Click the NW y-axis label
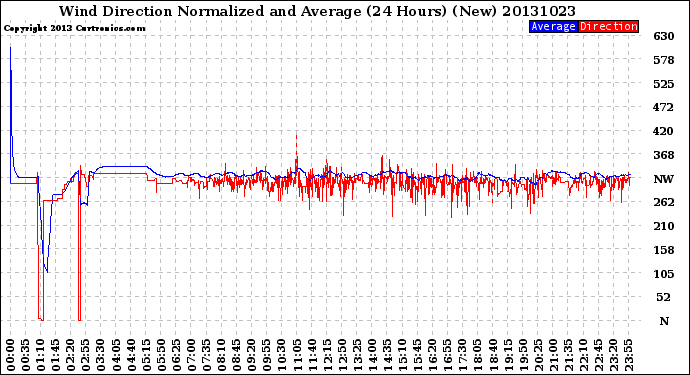Viewport: 690px width, 375px height. (664, 179)
